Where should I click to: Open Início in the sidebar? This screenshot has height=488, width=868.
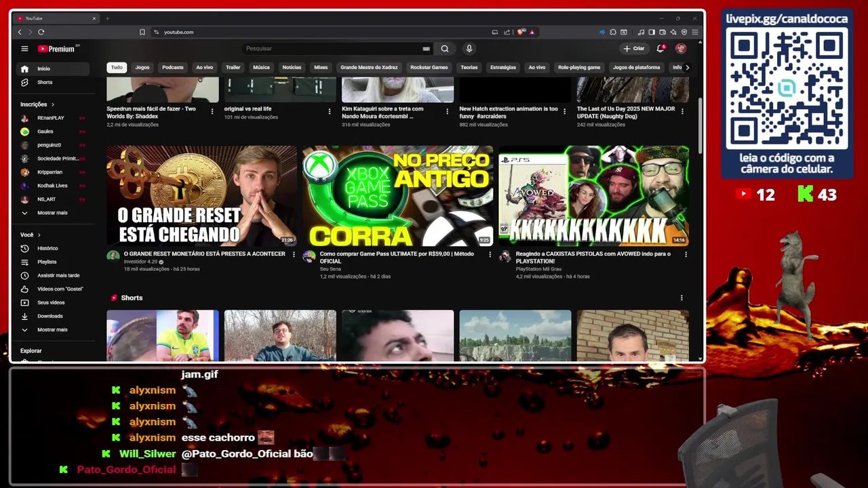(52, 68)
